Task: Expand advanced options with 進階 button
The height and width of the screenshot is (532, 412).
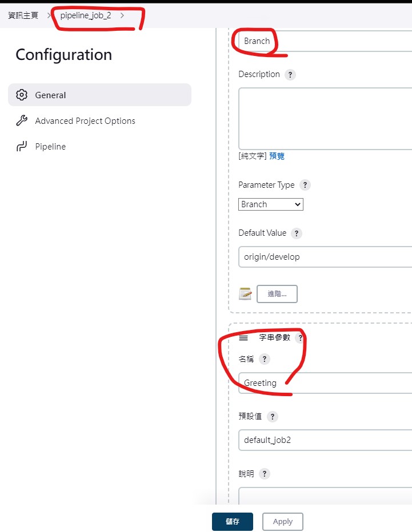Action: click(277, 294)
